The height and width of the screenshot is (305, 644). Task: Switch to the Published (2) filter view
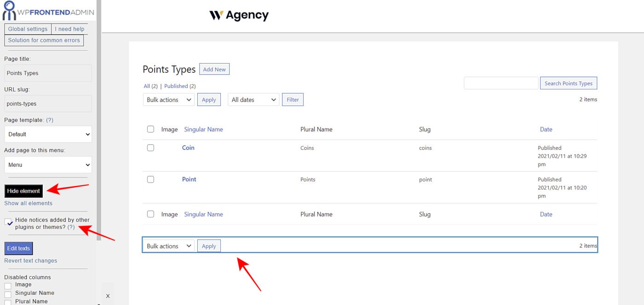click(x=180, y=86)
